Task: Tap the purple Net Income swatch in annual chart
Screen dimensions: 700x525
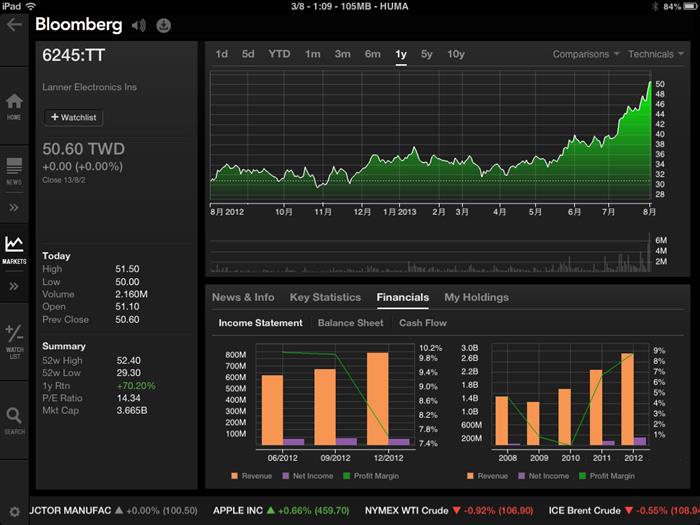Action: click(521, 476)
